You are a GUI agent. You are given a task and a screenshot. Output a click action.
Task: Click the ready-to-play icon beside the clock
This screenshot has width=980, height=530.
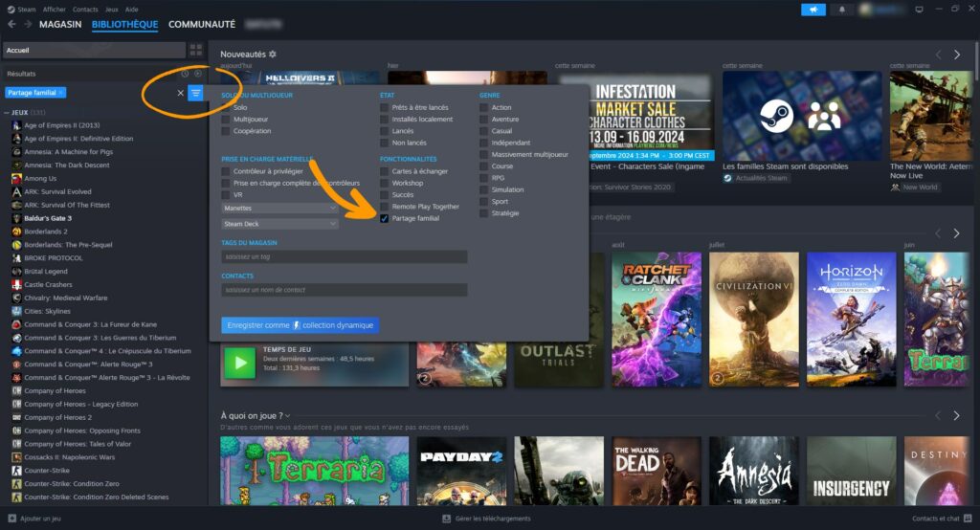coord(197,74)
